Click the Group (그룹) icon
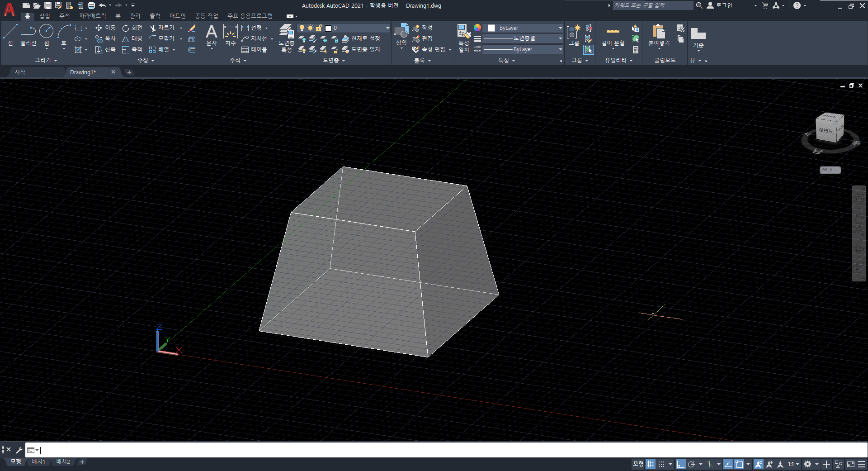Screen dimensions: 868x471 pyautogui.click(x=573, y=35)
